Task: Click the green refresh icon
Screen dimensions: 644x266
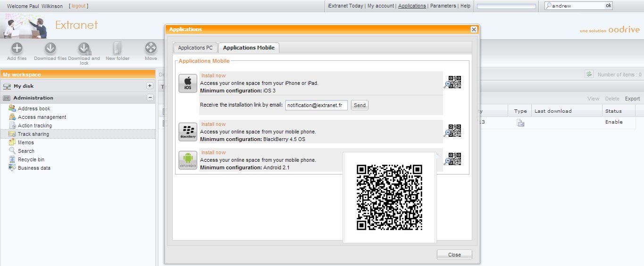Action: [589, 74]
